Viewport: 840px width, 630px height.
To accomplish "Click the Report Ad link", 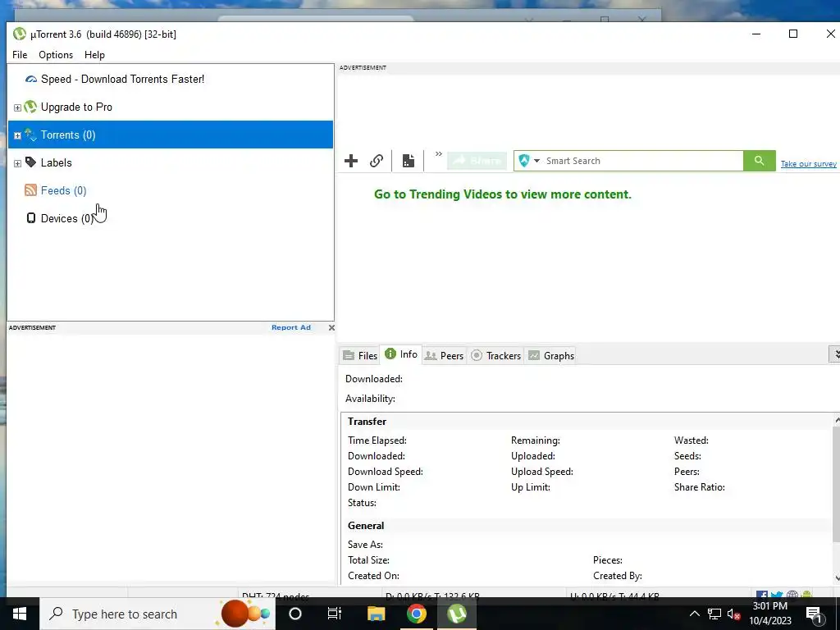I will [x=291, y=327].
